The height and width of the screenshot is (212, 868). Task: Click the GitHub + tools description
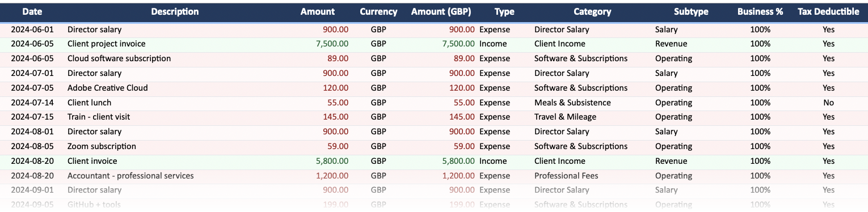pyautogui.click(x=94, y=205)
